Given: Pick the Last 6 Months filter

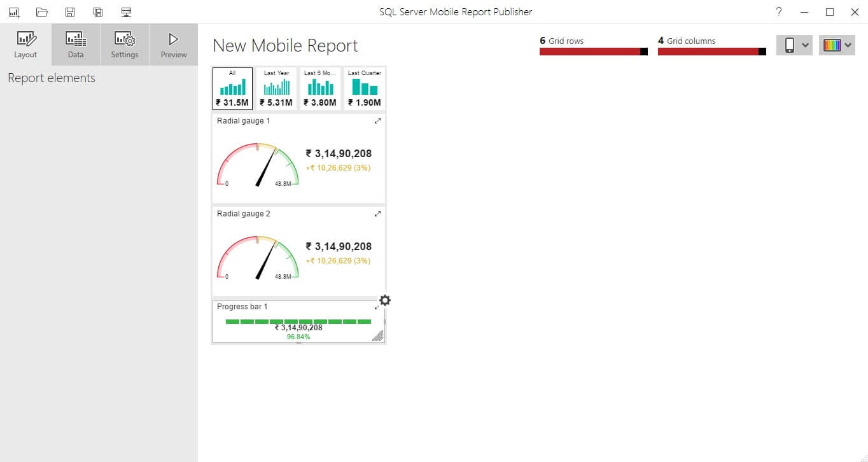Looking at the screenshot, I should pyautogui.click(x=320, y=88).
